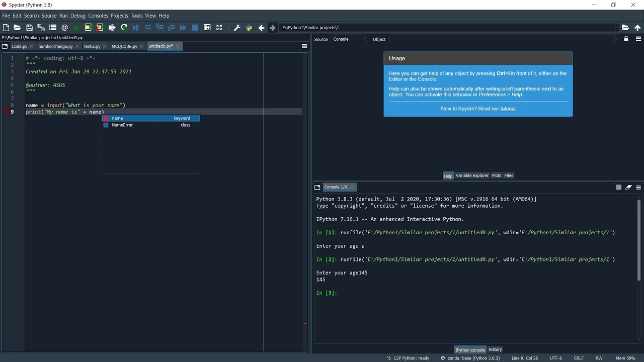Toggle breakpoint on line 9
The height and width of the screenshot is (362, 644).
pyautogui.click(x=6, y=112)
